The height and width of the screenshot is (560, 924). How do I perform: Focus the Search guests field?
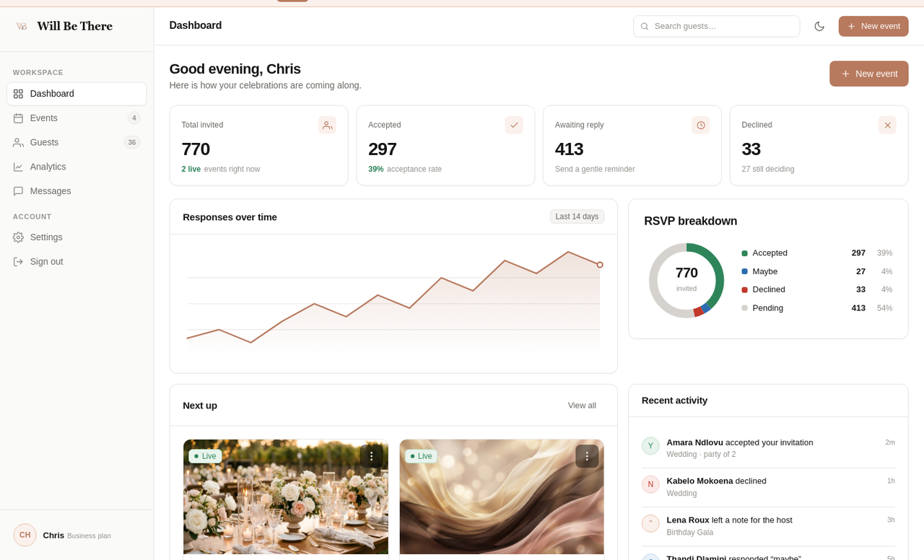(x=716, y=26)
